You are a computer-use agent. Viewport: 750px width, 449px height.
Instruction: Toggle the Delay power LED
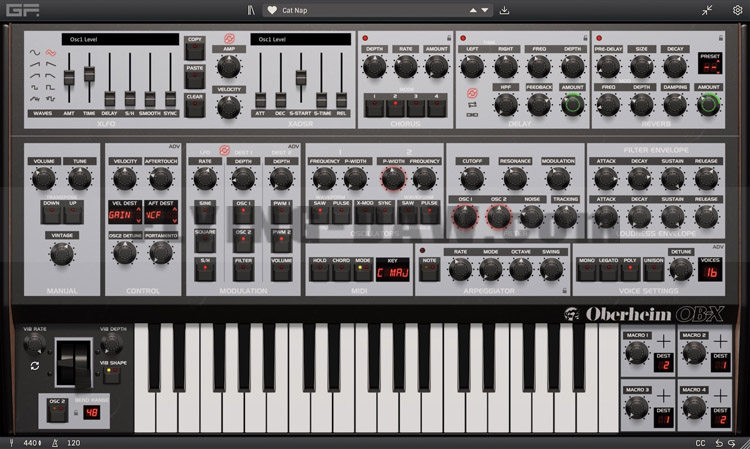463,38
